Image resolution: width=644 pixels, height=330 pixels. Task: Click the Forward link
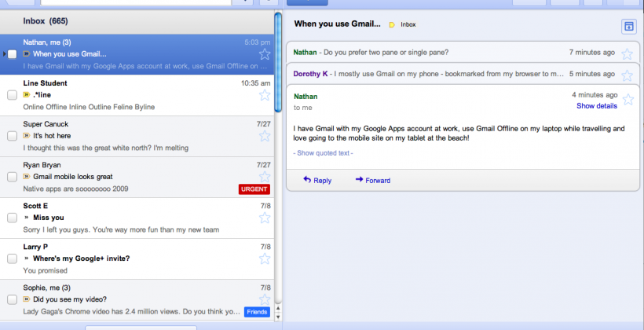click(378, 181)
